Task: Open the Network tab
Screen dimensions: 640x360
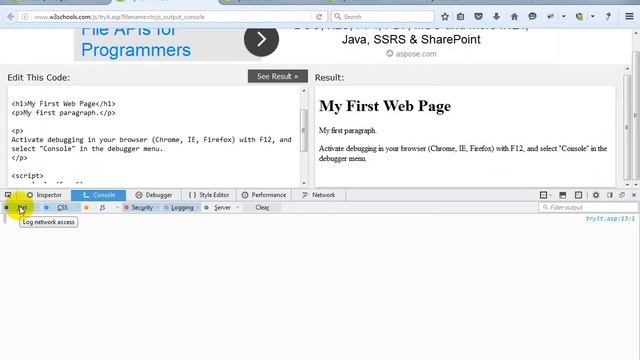Action: point(319,195)
